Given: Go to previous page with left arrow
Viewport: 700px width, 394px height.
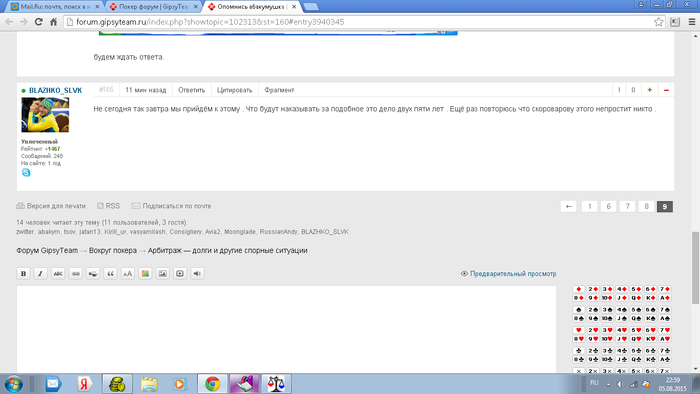Looking at the screenshot, I should 569,207.
